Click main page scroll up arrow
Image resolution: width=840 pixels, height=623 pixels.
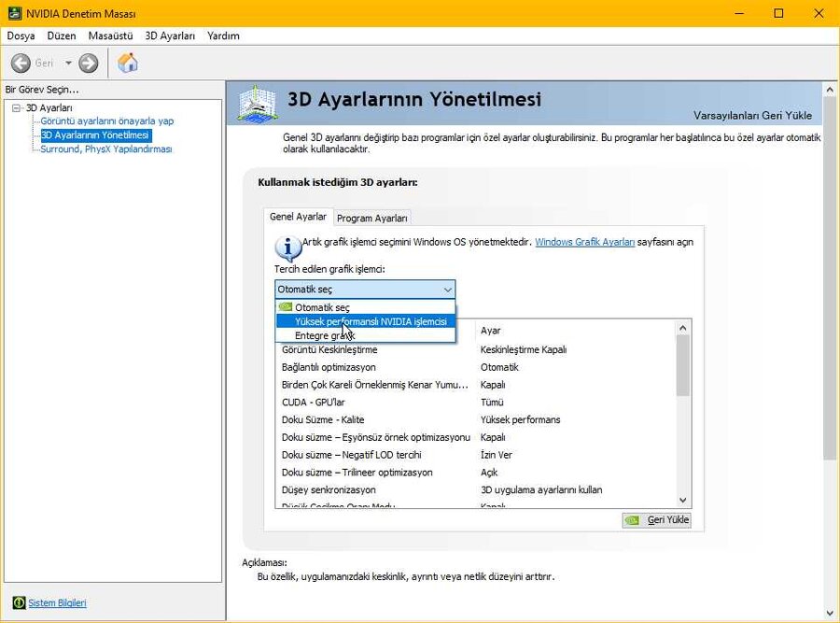[830, 90]
